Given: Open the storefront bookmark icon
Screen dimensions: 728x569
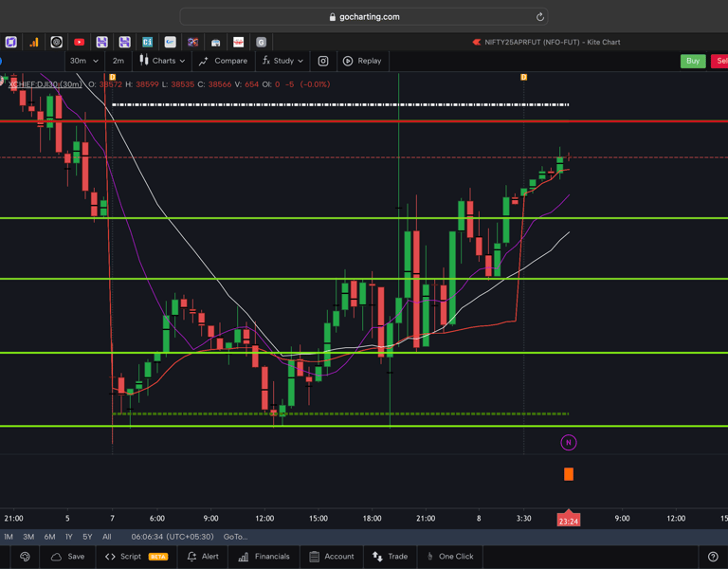Looking at the screenshot, I should tap(216, 43).
